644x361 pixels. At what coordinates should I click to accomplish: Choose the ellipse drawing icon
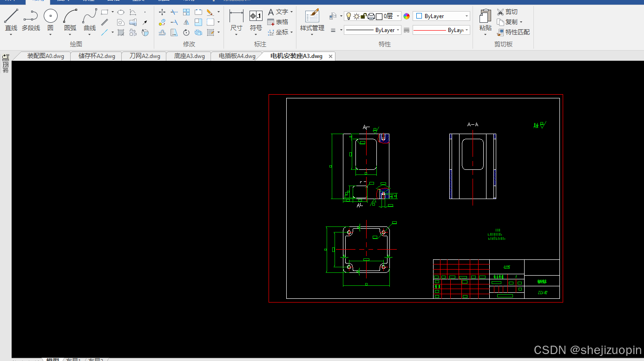[121, 12]
